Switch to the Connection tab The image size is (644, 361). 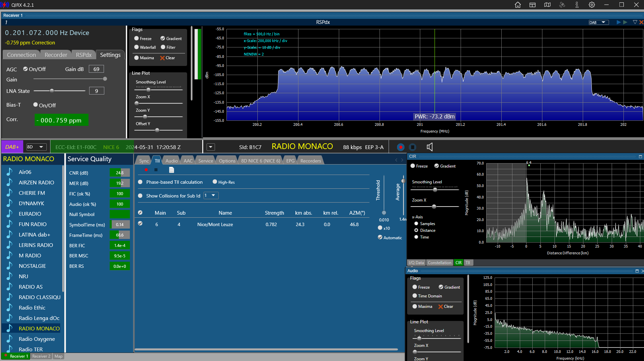coord(22,55)
